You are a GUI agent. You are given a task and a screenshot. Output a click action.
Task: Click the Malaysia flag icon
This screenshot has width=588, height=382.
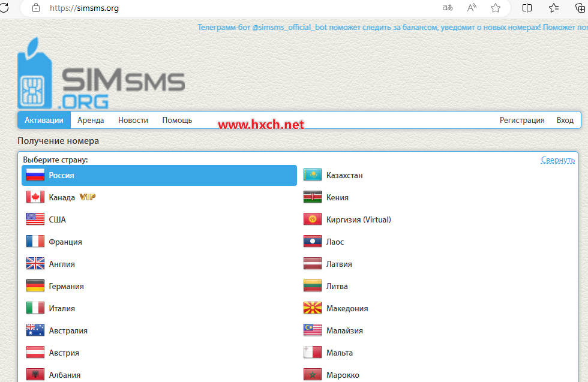[x=313, y=330]
